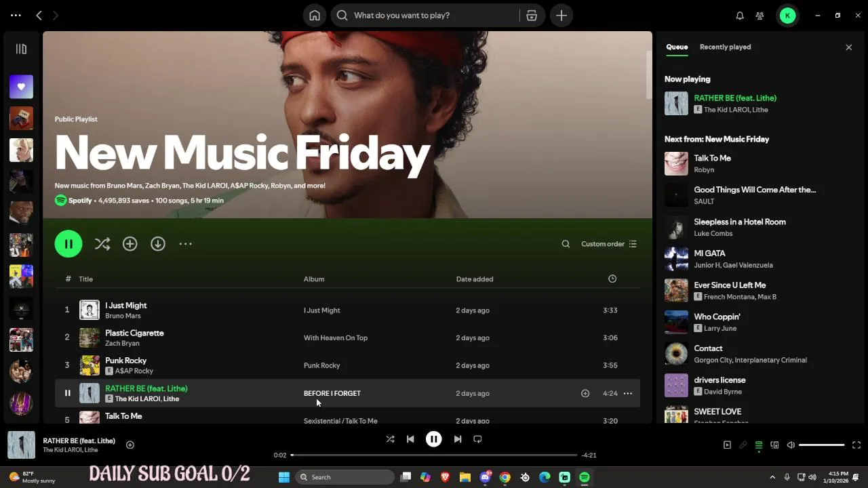Go to Spotify Home

(x=315, y=16)
